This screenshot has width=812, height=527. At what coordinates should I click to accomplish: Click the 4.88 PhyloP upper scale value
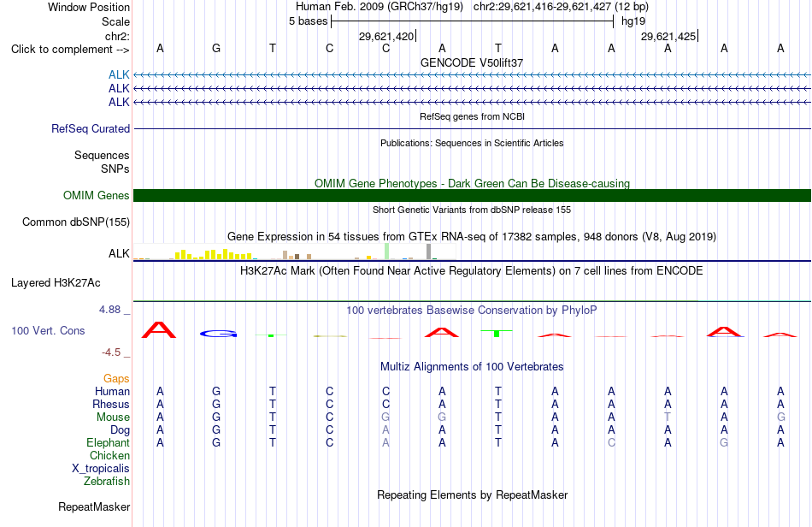[109, 310]
